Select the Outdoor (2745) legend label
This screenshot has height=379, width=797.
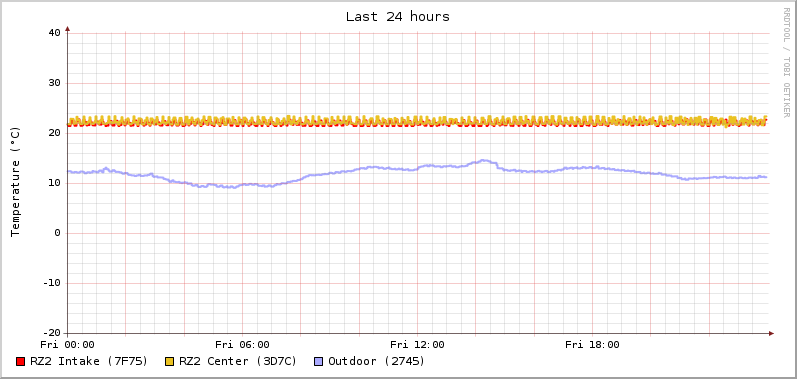pyautogui.click(x=377, y=361)
